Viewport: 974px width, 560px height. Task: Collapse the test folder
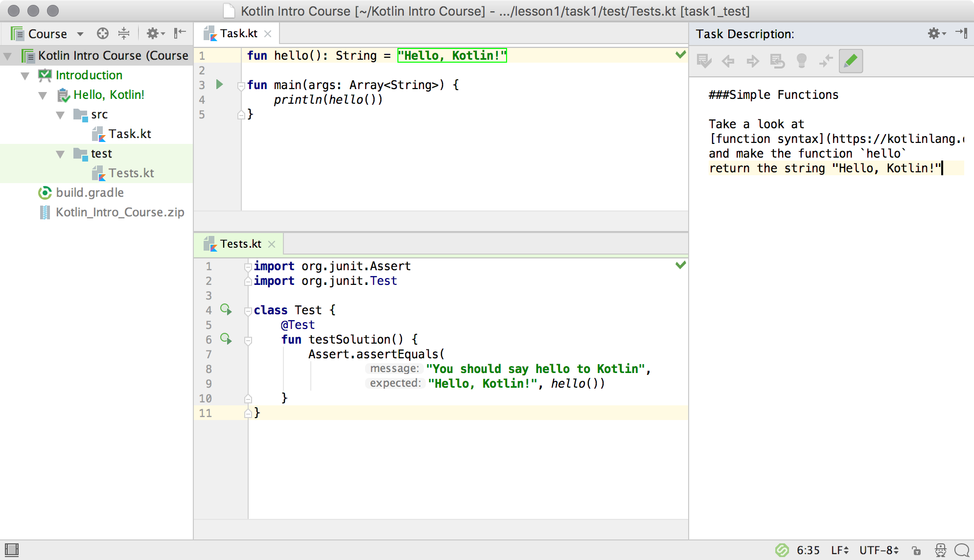(x=61, y=154)
